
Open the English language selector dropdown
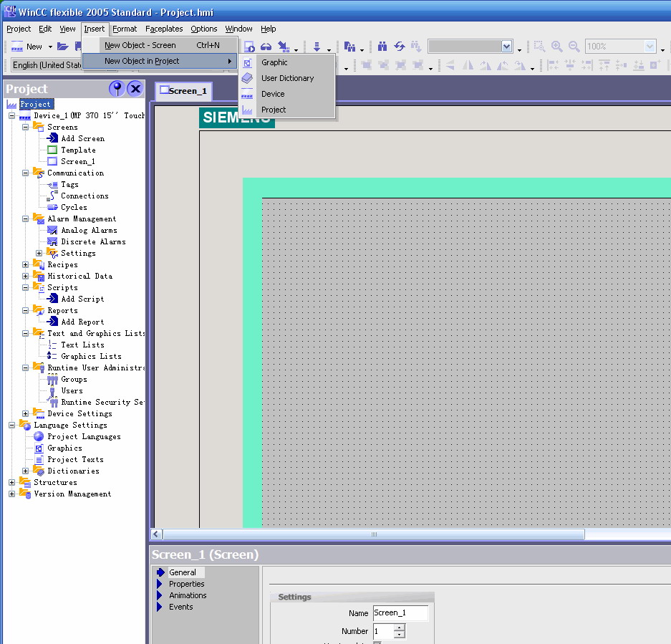[x=47, y=65]
